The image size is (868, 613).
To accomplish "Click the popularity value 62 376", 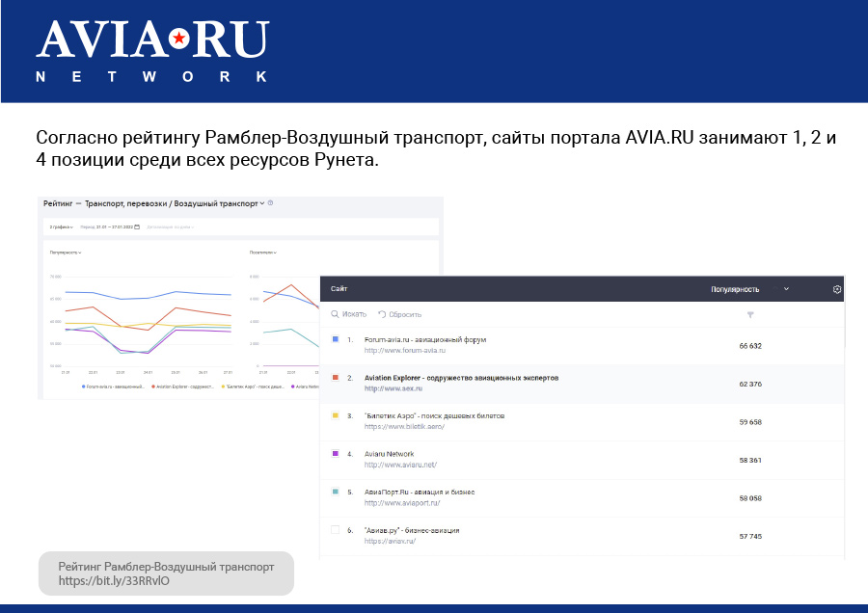I will pos(750,384).
